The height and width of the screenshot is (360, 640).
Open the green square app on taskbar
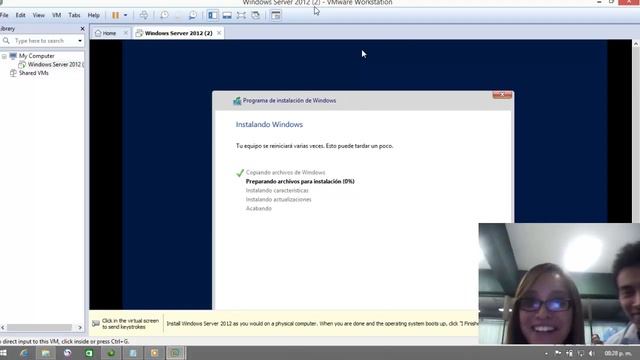[89, 353]
